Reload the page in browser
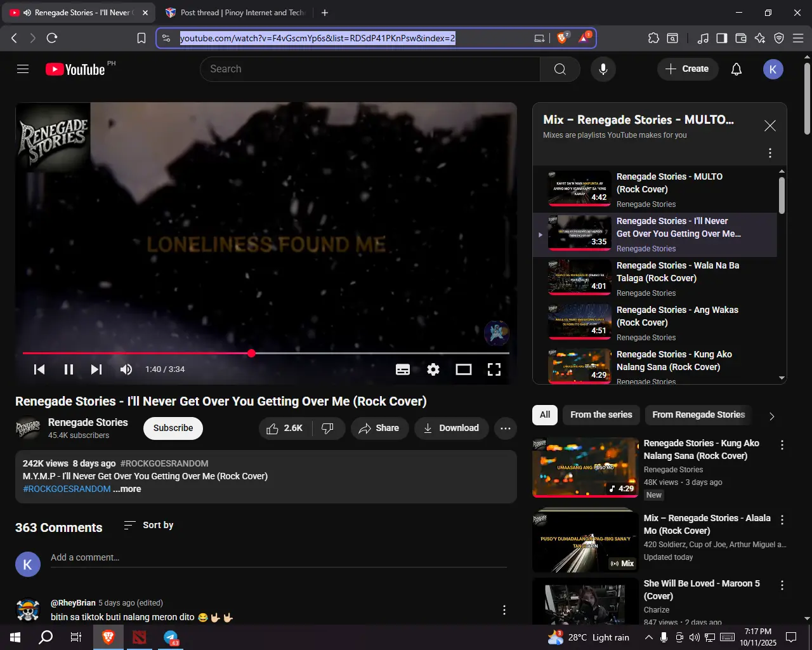 (52, 38)
